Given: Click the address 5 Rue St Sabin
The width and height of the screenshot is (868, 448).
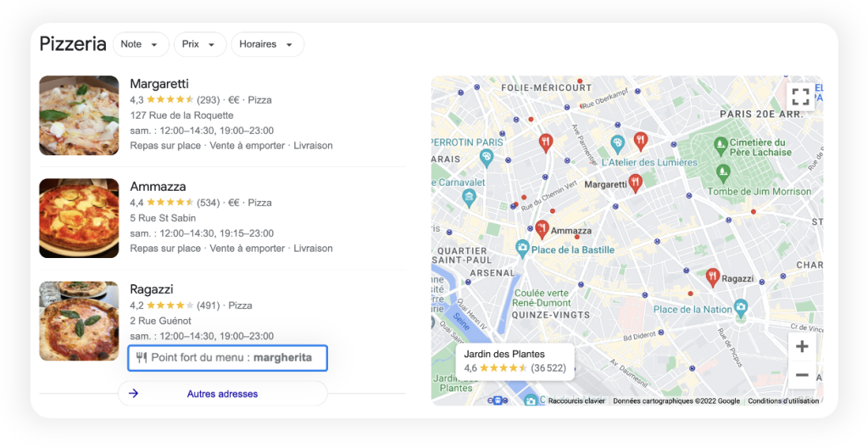Looking at the screenshot, I should point(163,218).
